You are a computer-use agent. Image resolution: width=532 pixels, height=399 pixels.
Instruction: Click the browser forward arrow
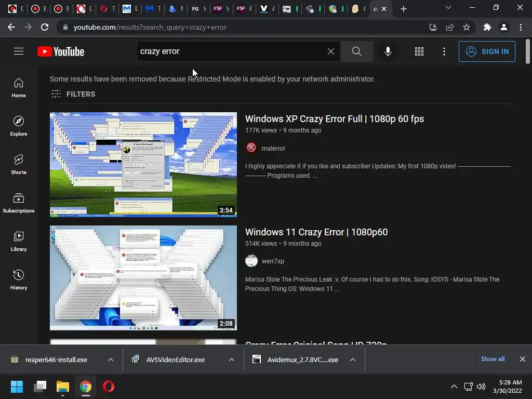point(28,27)
